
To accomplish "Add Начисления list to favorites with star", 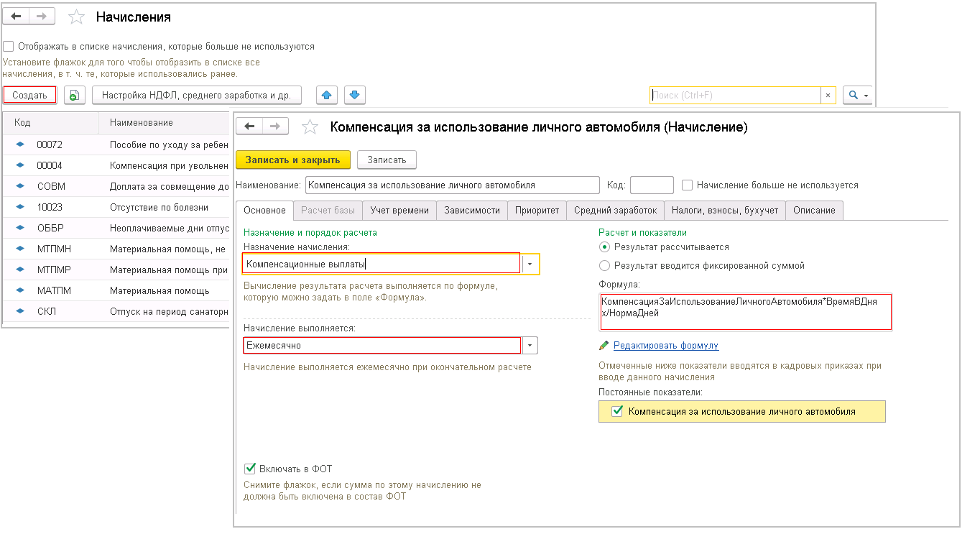I will 76,17.
